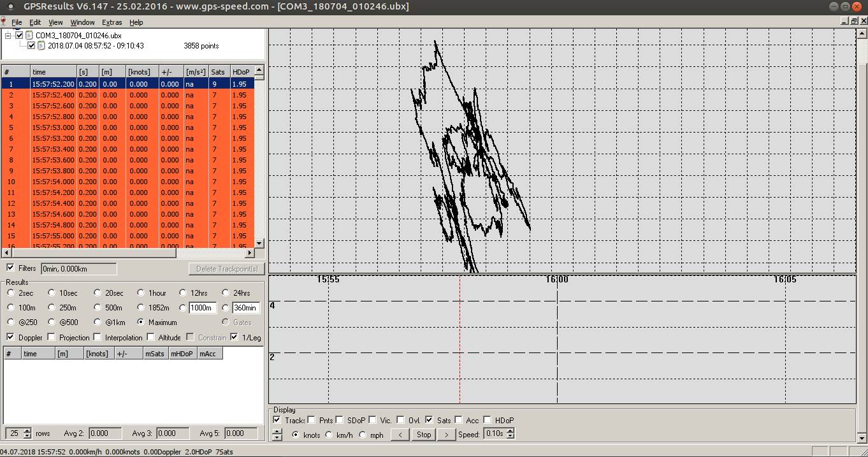
Task: Open the View menu
Action: point(55,22)
